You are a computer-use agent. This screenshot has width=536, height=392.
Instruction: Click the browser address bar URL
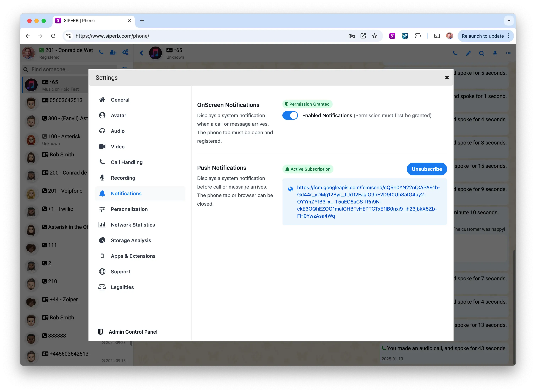pos(112,36)
